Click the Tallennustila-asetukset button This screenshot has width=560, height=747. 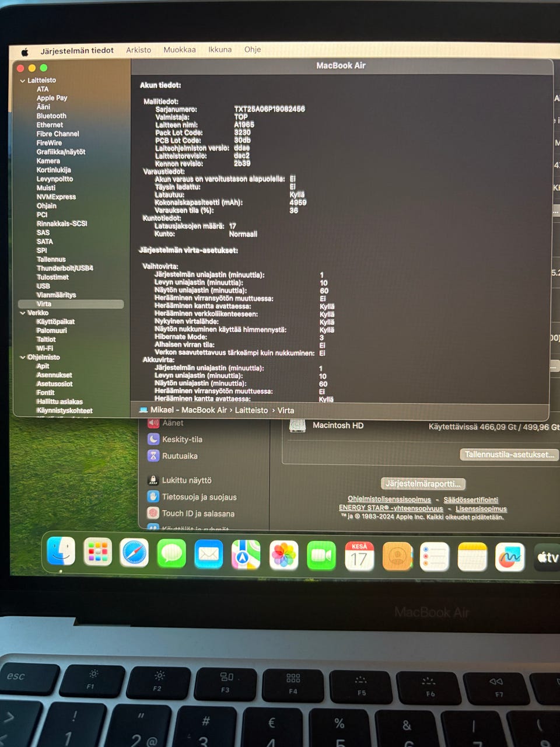point(509,454)
